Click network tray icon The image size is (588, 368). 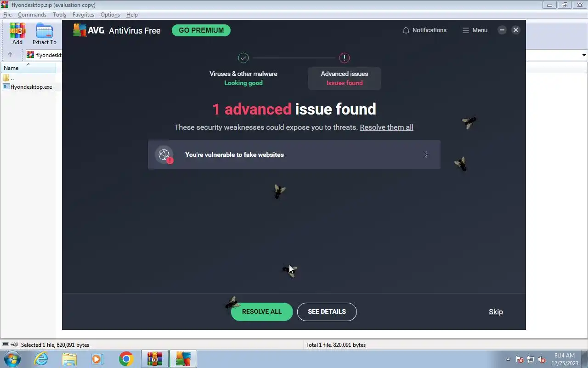tap(531, 360)
